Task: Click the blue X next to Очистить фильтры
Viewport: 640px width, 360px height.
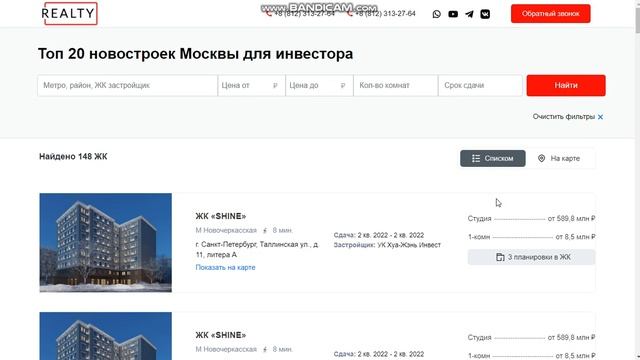Action: pos(600,117)
